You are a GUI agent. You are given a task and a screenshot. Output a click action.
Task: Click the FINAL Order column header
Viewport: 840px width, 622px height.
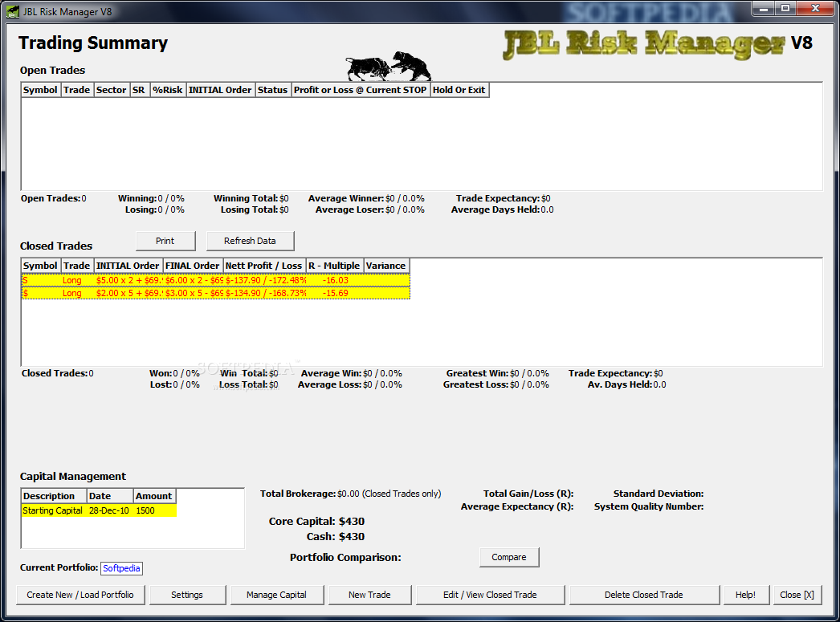coord(193,266)
